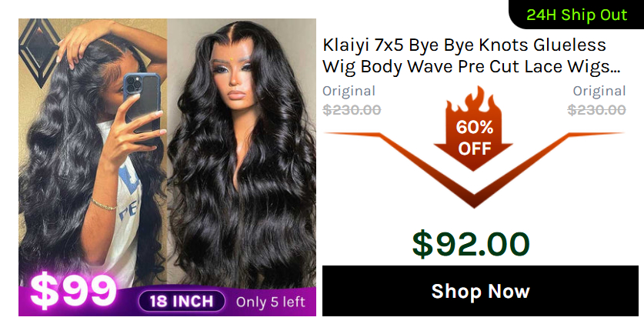Click the purple promo banner strip
The width and height of the screenshot is (644, 334).
[167, 301]
